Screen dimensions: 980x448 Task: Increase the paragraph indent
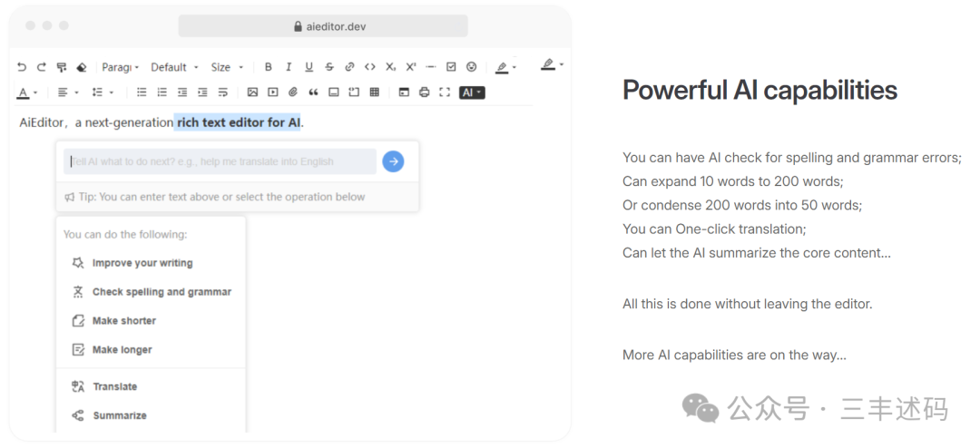point(202,93)
